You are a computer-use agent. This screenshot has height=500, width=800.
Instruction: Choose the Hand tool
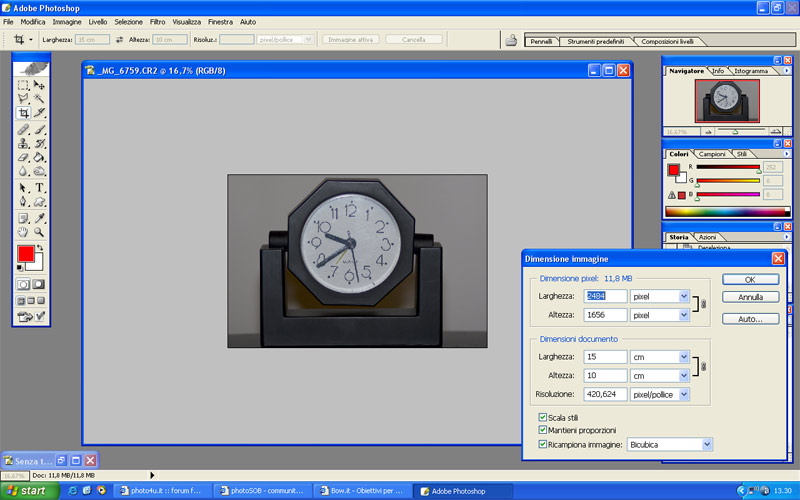[23, 231]
